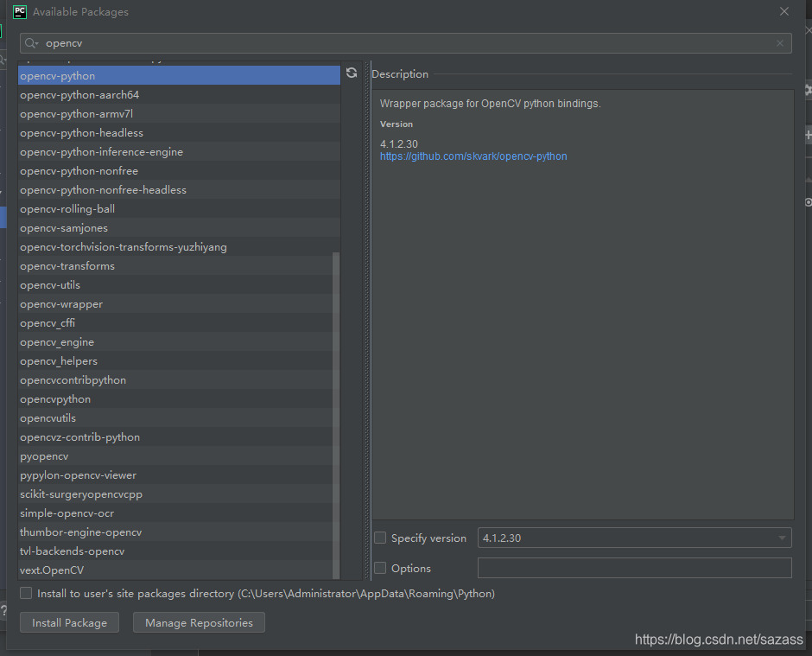
Task: Select scikit-surgeryopencvcpp package
Action: (x=175, y=494)
